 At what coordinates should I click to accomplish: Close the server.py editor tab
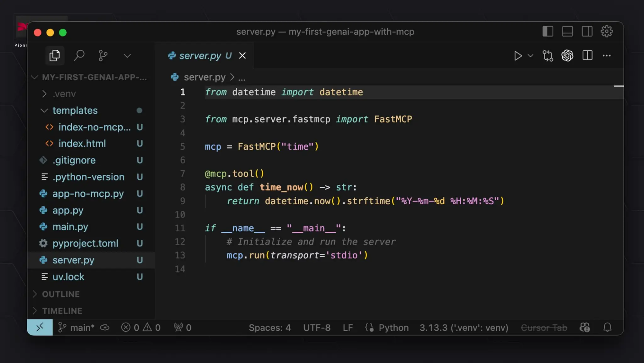click(x=242, y=56)
